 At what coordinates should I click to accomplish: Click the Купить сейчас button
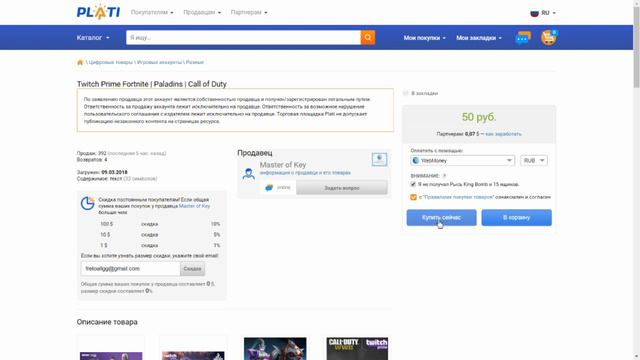tap(441, 218)
